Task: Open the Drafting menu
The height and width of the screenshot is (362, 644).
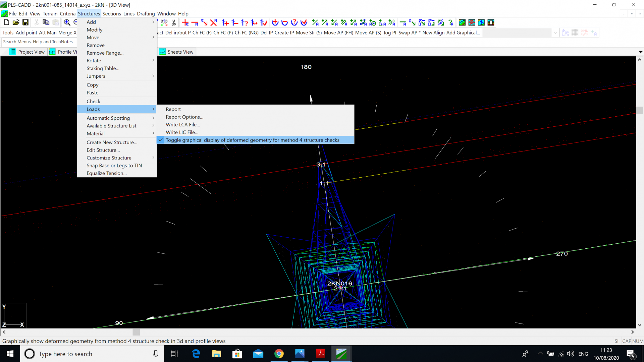Action: point(146,14)
